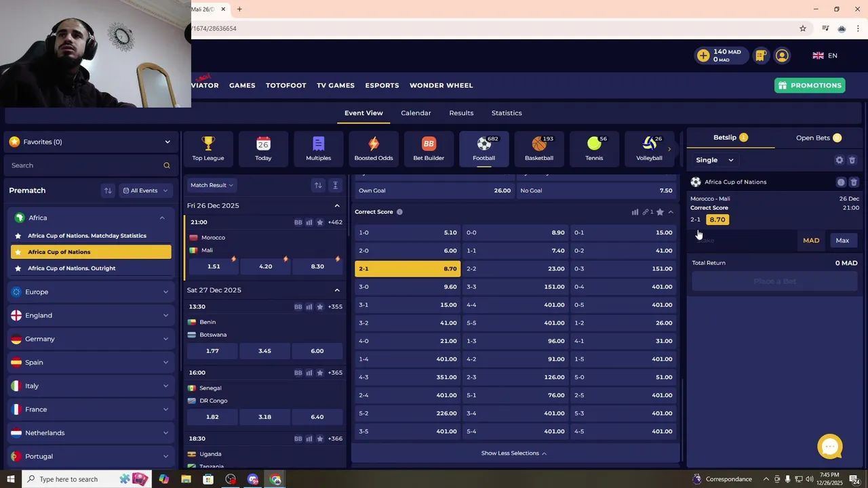Screen dimensions: 868x488
Task: Favorite the Morocco vs Mali match star
Action: pyautogui.click(x=320, y=222)
